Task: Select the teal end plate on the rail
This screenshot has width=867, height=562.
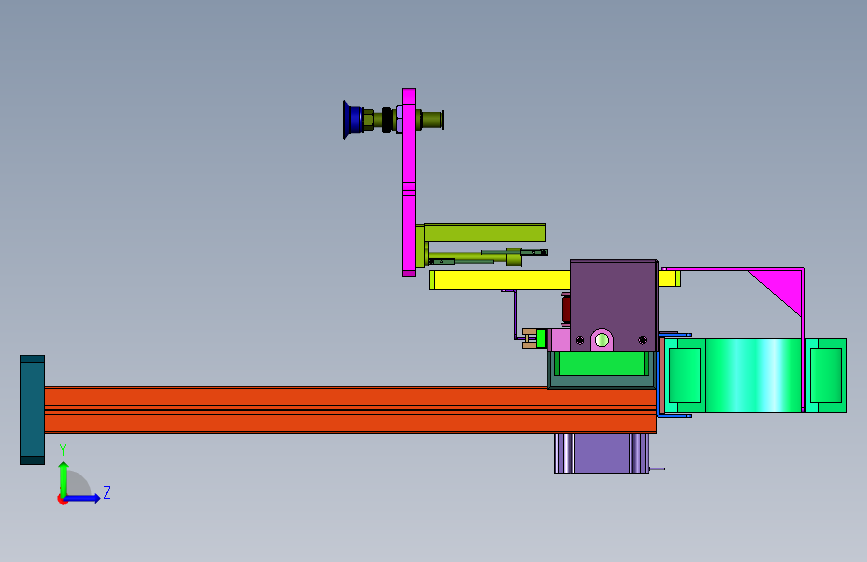Action: 33,410
